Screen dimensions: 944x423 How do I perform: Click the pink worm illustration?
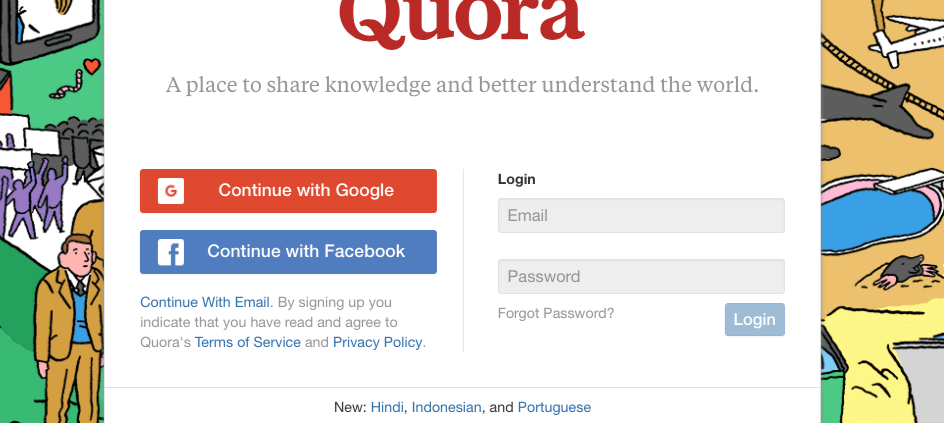tap(66, 85)
